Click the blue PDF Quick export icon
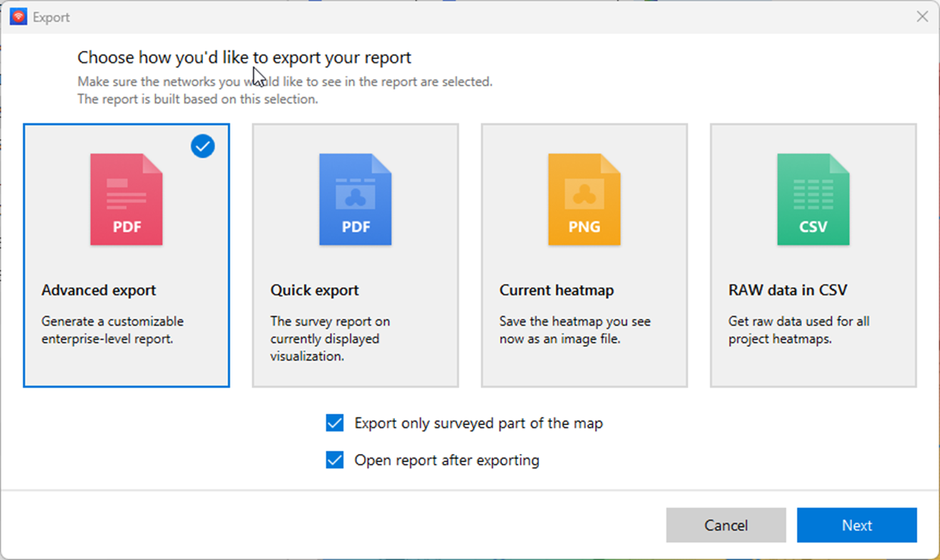Image resolution: width=940 pixels, height=560 pixels. coord(356,199)
